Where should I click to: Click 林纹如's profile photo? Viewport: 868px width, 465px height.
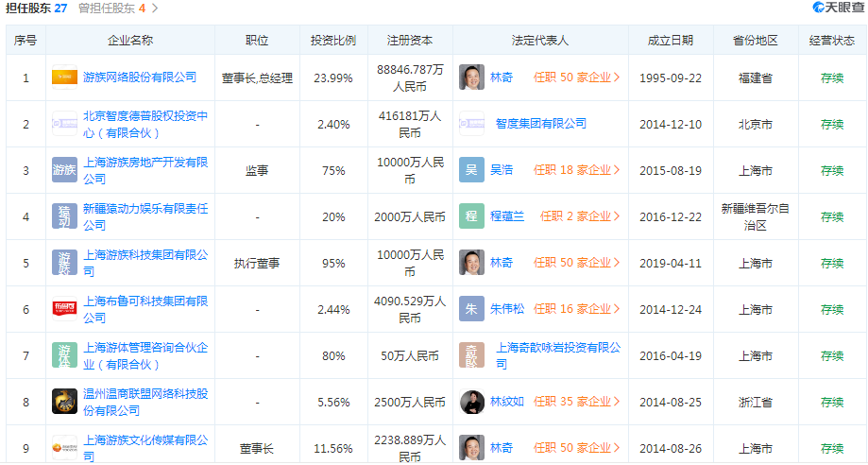coord(471,402)
